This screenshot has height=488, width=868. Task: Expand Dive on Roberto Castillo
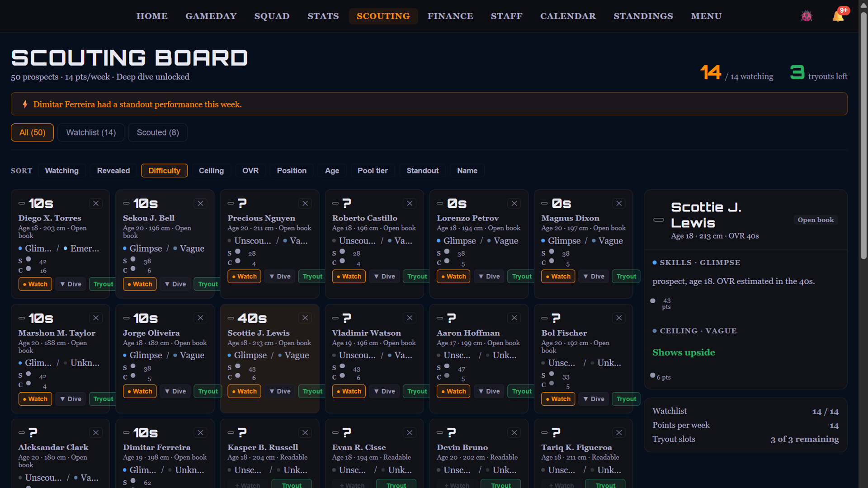click(x=384, y=277)
